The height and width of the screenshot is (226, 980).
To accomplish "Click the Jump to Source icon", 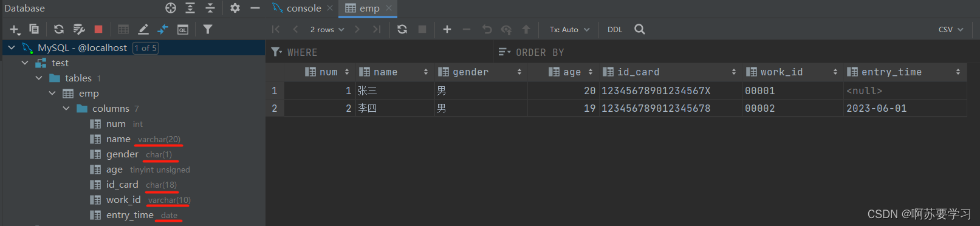I will pos(163,29).
